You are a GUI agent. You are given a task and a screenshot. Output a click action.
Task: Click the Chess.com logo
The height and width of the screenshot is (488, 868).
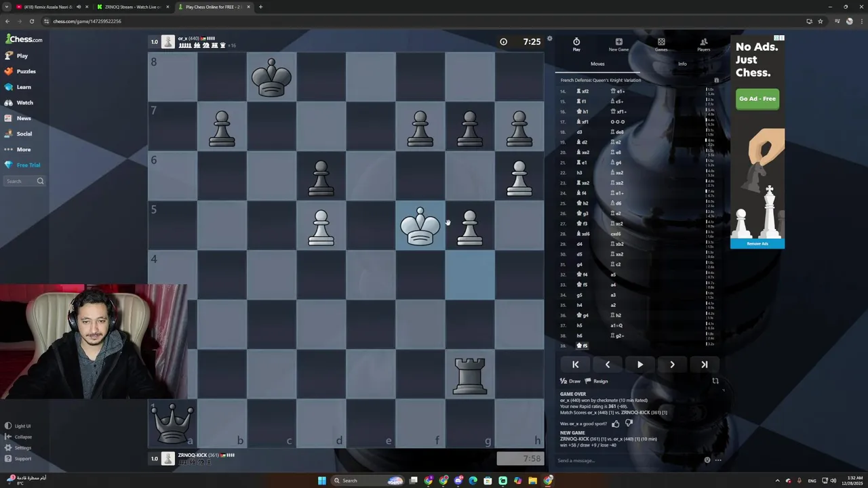click(24, 39)
